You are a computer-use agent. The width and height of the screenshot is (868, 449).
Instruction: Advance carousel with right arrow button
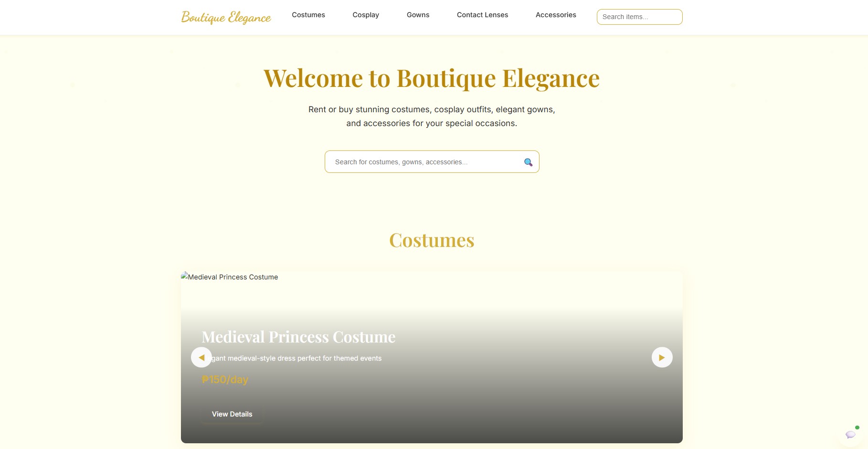click(662, 357)
